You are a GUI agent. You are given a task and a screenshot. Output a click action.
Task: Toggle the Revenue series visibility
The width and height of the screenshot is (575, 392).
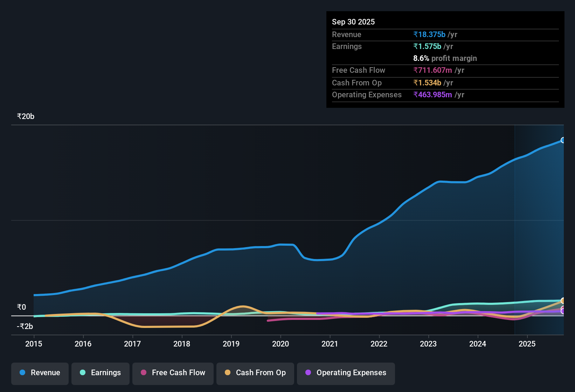pos(40,373)
